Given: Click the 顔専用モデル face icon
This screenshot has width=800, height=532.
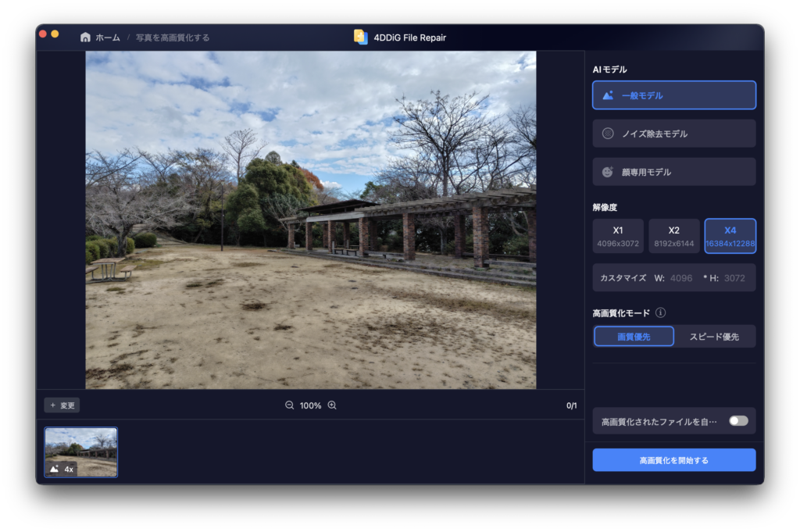Looking at the screenshot, I should coord(608,172).
